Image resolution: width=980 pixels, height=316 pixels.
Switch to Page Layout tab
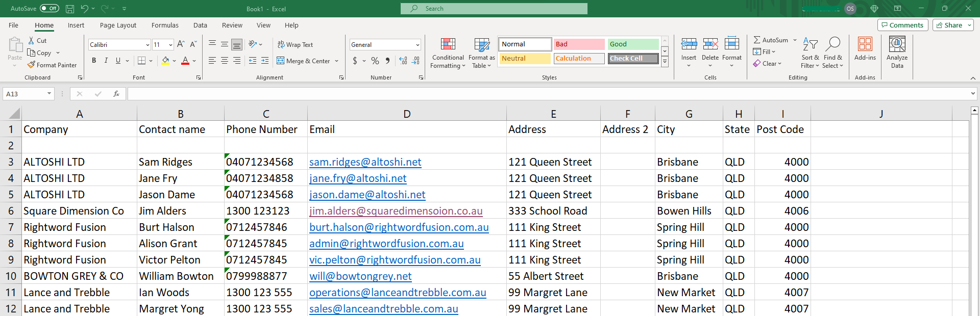[118, 25]
